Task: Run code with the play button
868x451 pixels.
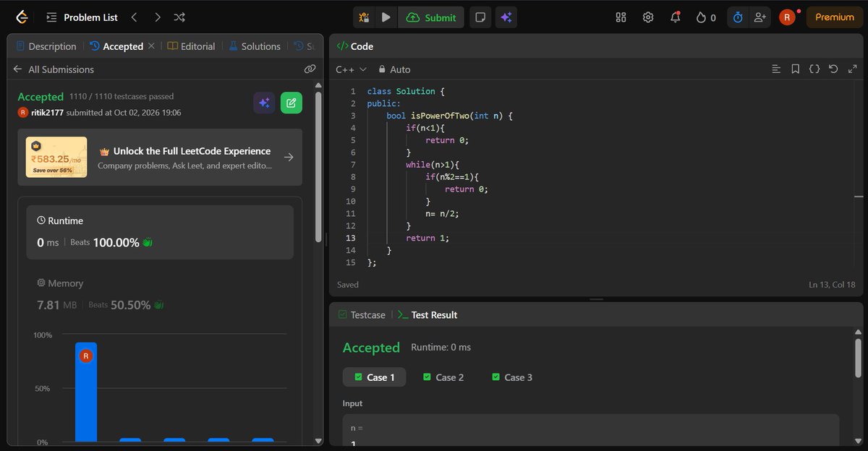Action: pos(386,17)
